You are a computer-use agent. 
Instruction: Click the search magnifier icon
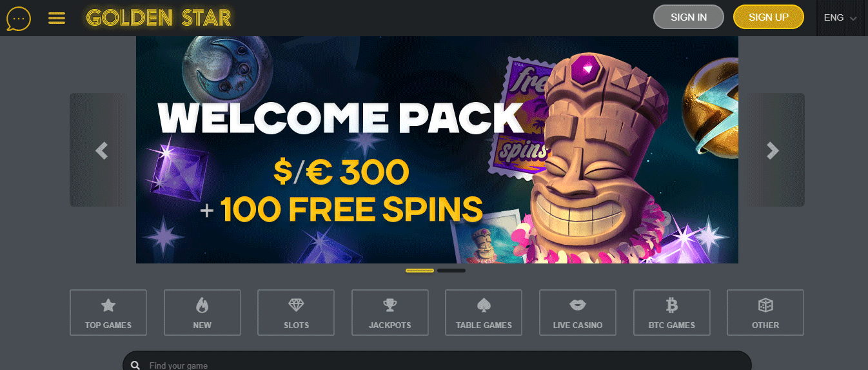(135, 365)
